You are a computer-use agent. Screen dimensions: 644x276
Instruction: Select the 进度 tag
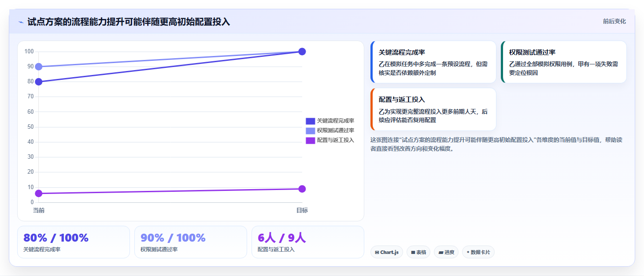click(x=446, y=252)
